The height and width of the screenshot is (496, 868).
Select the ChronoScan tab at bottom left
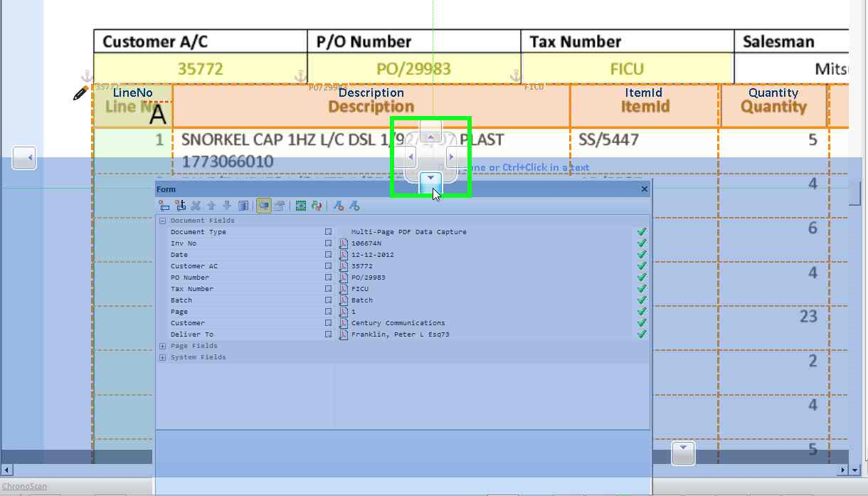tap(24, 487)
